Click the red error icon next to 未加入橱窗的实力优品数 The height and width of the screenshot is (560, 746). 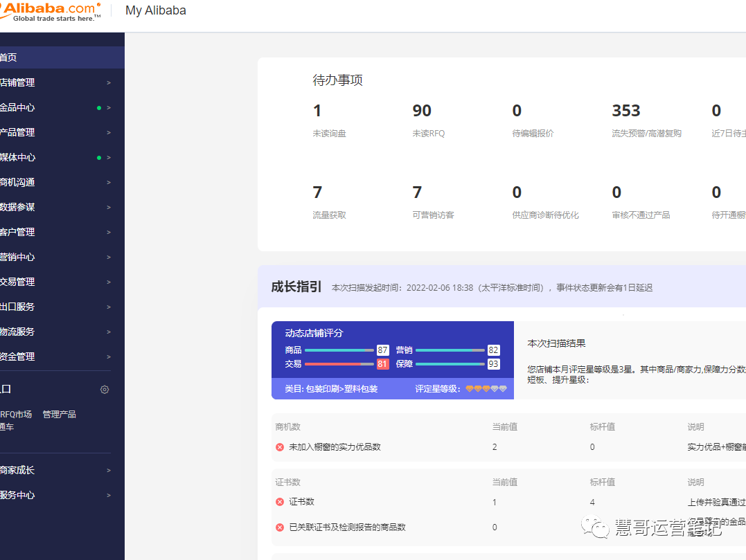[x=279, y=446]
